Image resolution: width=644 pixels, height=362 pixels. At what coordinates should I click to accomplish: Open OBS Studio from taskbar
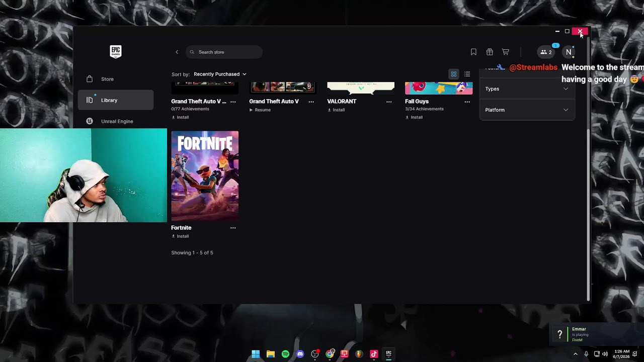(315, 354)
